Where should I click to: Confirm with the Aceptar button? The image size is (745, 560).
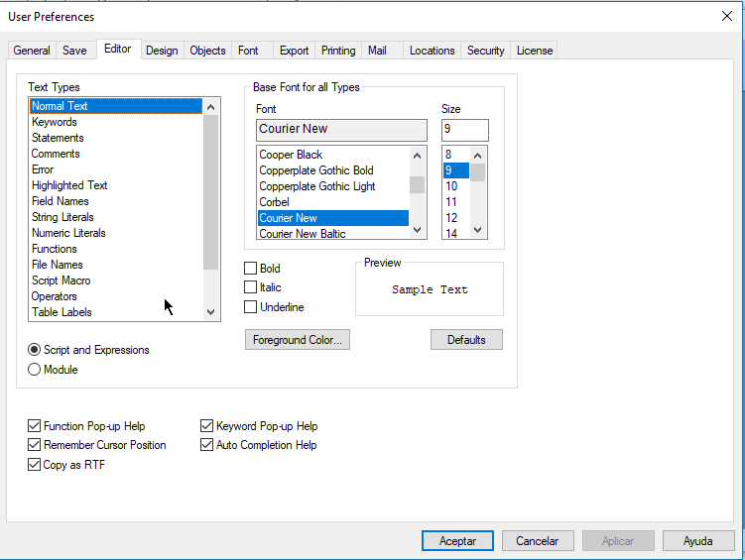[457, 541]
